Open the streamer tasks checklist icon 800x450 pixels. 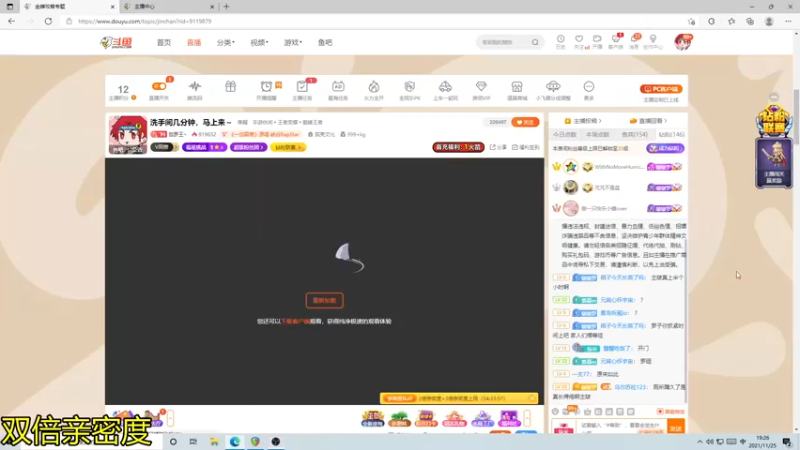pyautogui.click(x=302, y=89)
